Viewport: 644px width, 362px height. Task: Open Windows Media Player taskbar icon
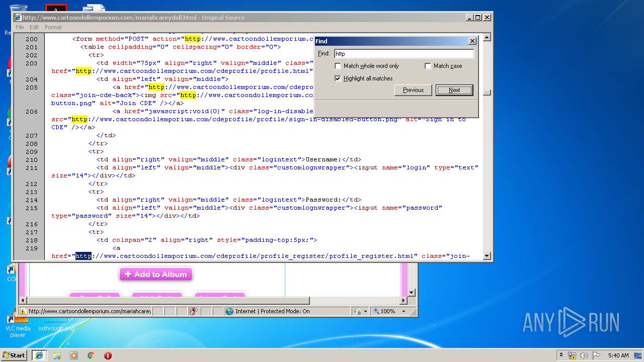[74, 355]
